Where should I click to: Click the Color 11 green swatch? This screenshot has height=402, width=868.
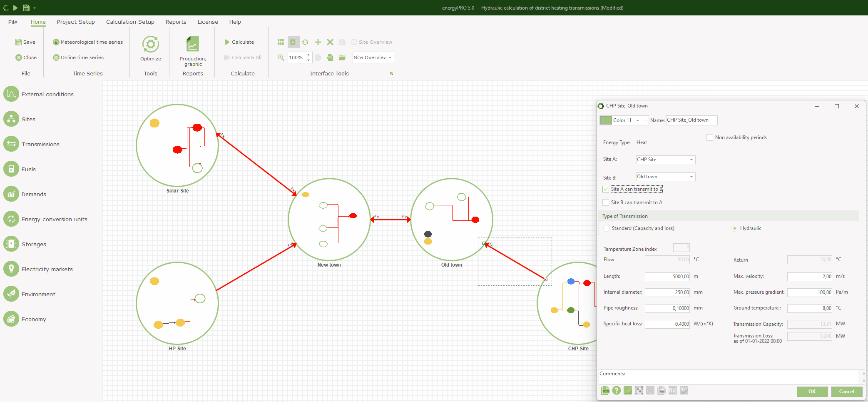coord(606,120)
